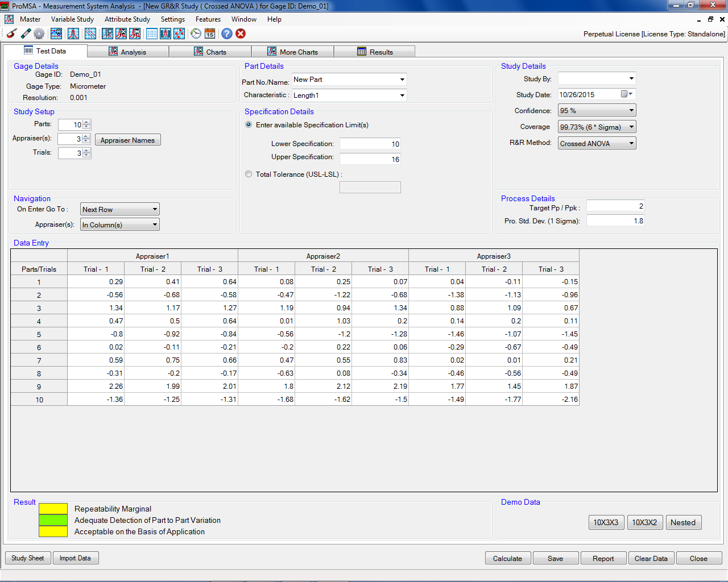Click the Report button

(603, 558)
